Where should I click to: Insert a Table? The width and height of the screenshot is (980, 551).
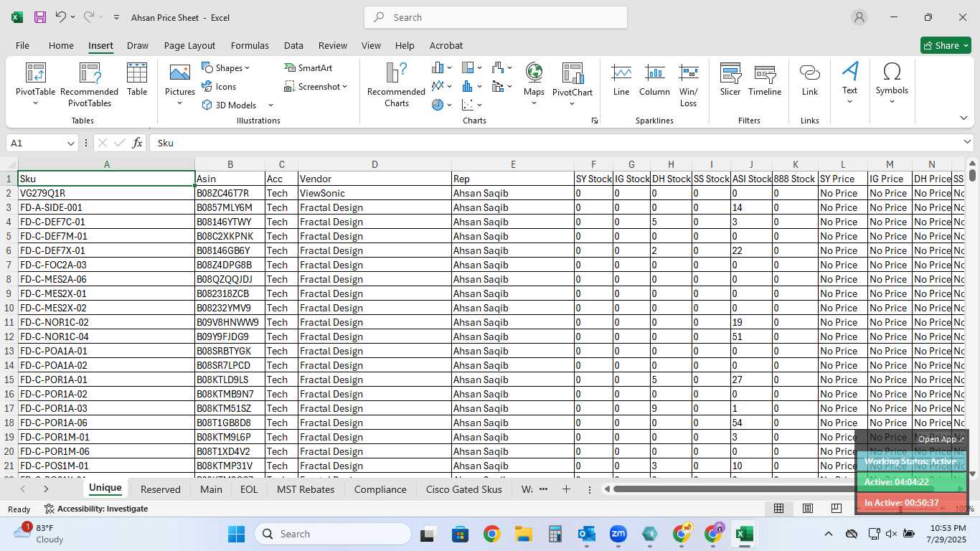(137, 79)
